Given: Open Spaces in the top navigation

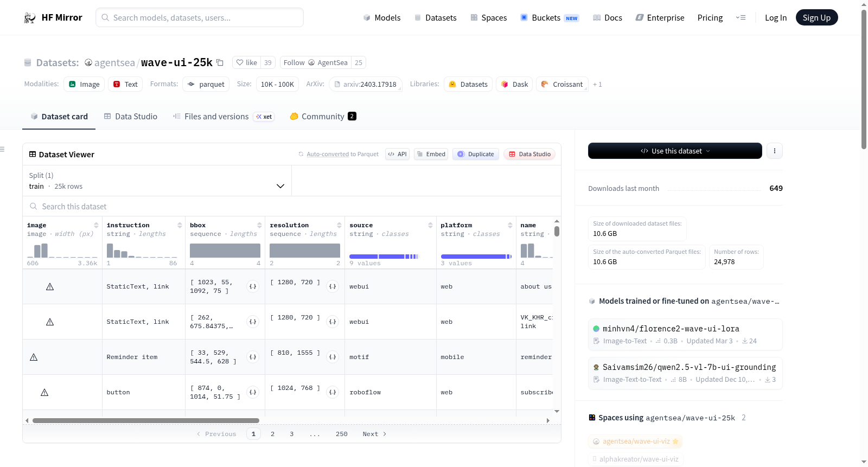Looking at the screenshot, I should point(488,17).
